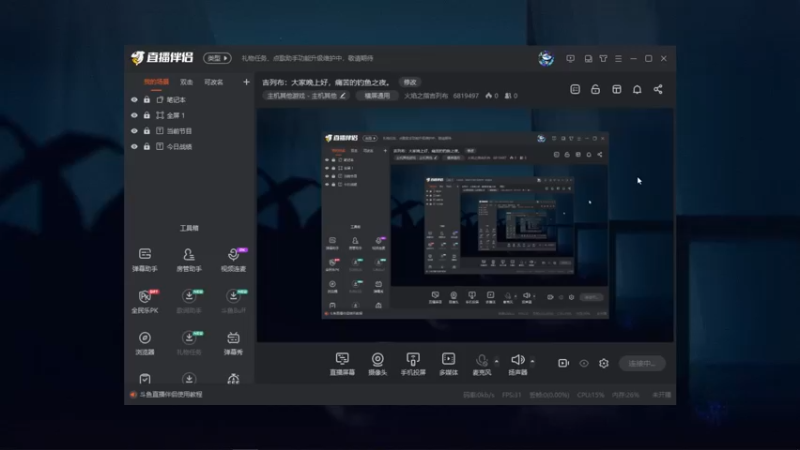Download the 礼物任务 tool
The height and width of the screenshot is (450, 800).
(189, 343)
